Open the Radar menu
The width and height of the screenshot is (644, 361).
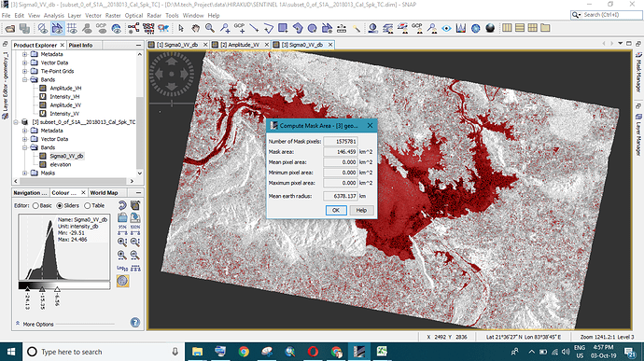pyautogui.click(x=154, y=16)
